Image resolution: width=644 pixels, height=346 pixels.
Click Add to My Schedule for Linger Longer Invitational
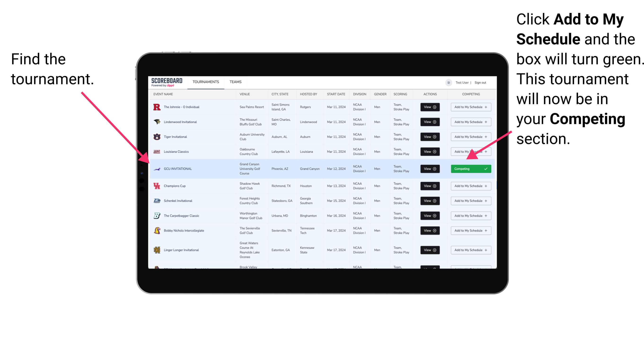click(470, 250)
